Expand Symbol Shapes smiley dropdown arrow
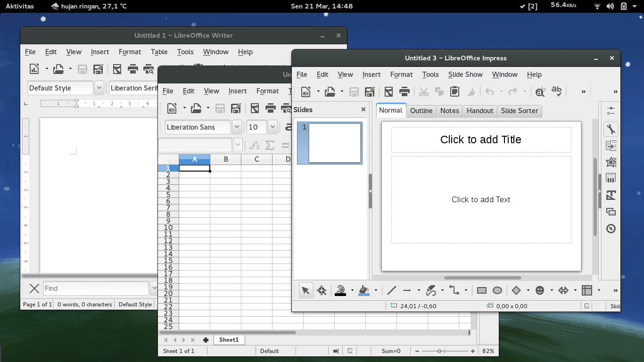 [x=552, y=290]
